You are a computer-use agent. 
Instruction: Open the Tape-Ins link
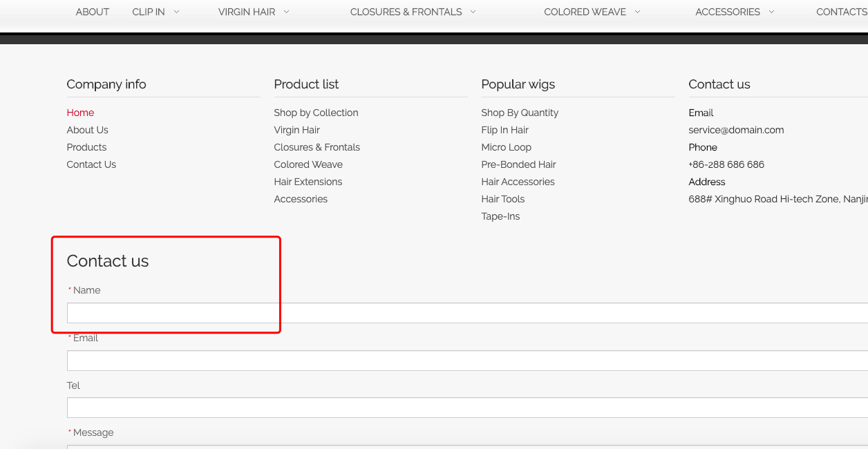500,216
